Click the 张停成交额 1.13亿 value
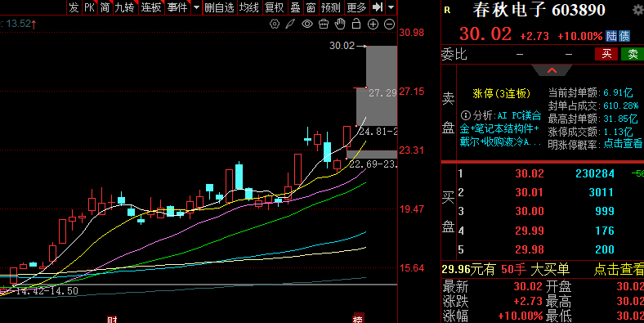Viewport: 644px width, 323px height. point(618,132)
